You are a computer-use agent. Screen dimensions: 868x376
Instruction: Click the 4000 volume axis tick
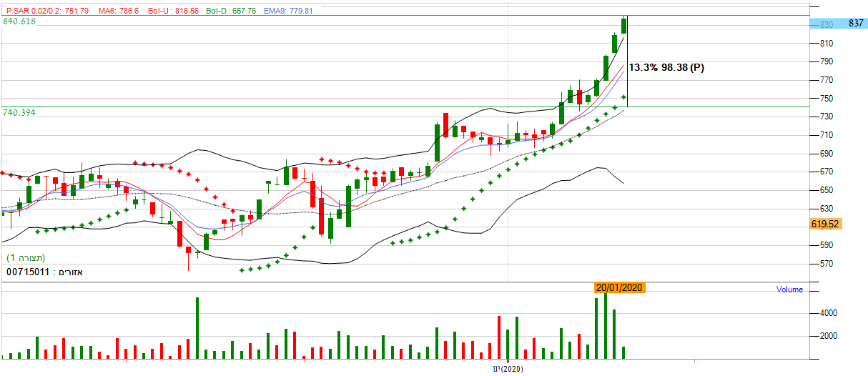point(829,313)
